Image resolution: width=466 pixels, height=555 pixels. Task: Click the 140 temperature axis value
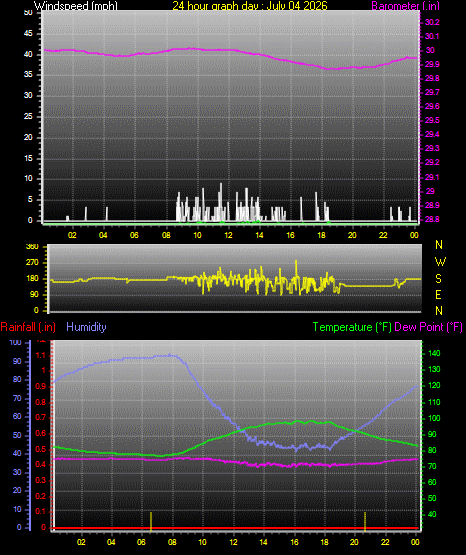[434, 354]
